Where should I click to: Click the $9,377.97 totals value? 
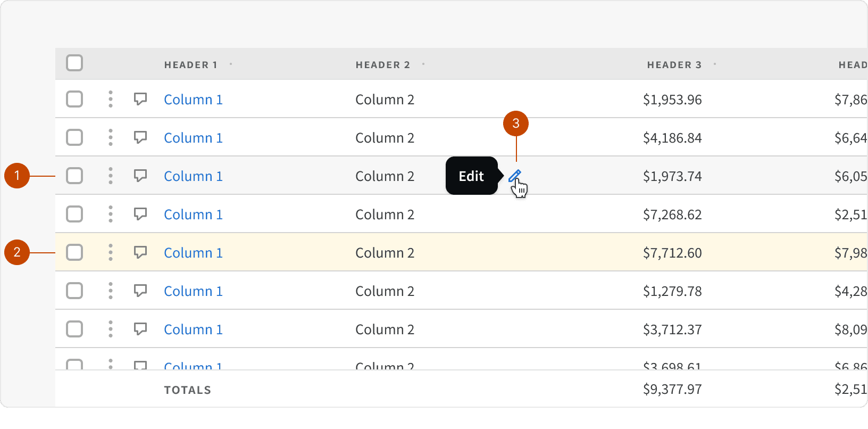(672, 389)
